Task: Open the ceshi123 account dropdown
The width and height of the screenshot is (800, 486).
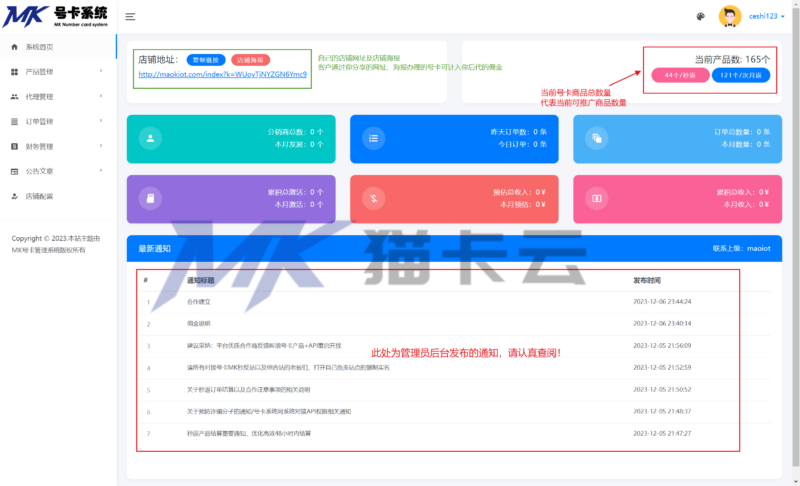Action: (766, 16)
